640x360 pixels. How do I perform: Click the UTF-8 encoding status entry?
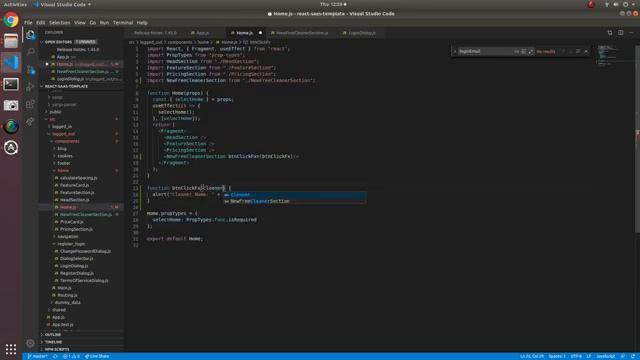click(576, 356)
